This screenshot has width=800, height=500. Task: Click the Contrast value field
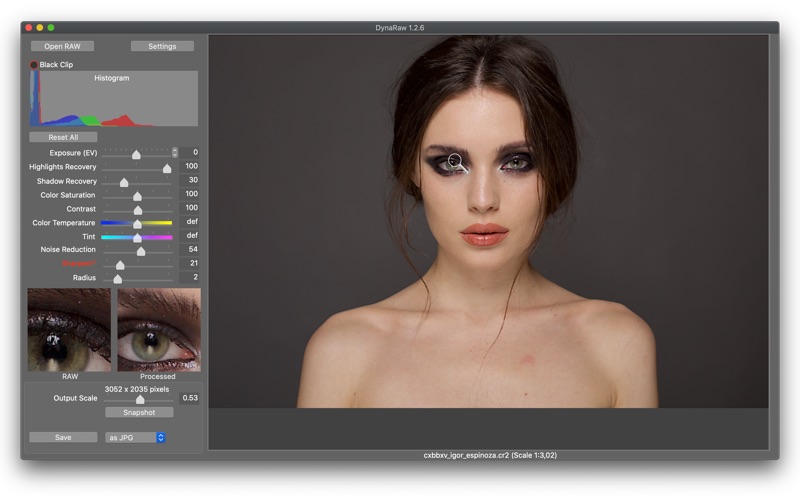(190, 208)
